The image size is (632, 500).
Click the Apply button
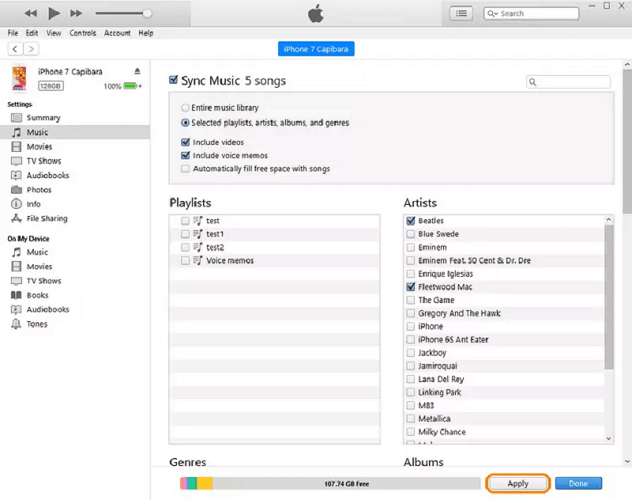[517, 483]
